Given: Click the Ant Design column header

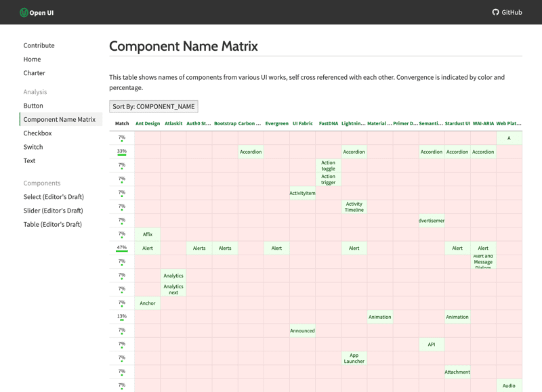Looking at the screenshot, I should click(148, 123).
